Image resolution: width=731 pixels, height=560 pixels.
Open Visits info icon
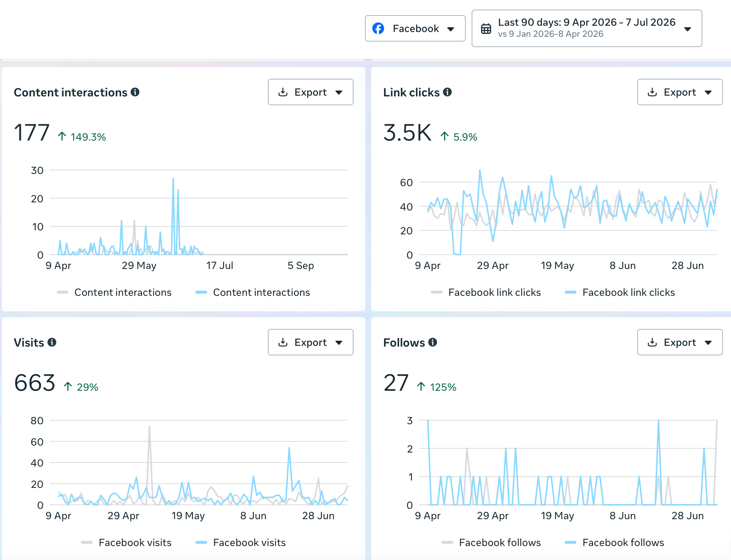pos(52,342)
